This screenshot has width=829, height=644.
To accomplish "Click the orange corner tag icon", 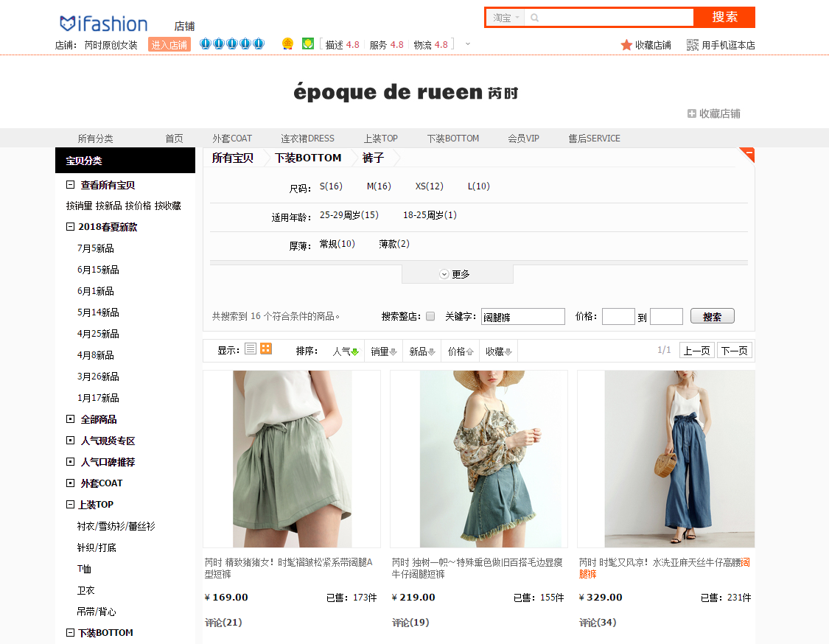I will pyautogui.click(x=747, y=154).
